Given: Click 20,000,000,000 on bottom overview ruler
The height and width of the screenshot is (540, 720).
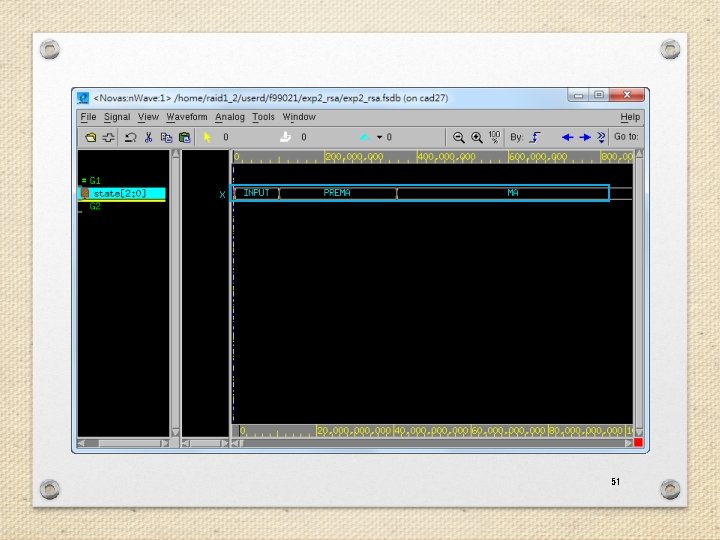Looking at the screenshot, I should click(354, 431).
